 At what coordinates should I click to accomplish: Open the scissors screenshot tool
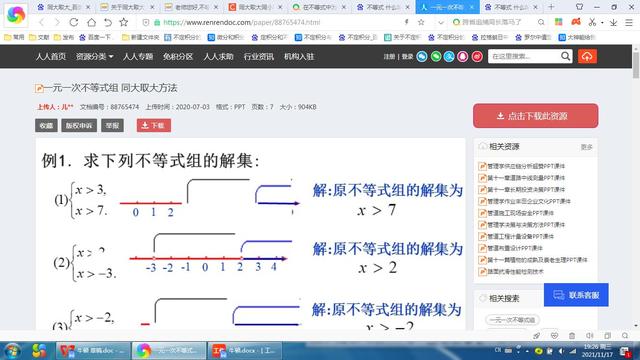tap(592, 22)
